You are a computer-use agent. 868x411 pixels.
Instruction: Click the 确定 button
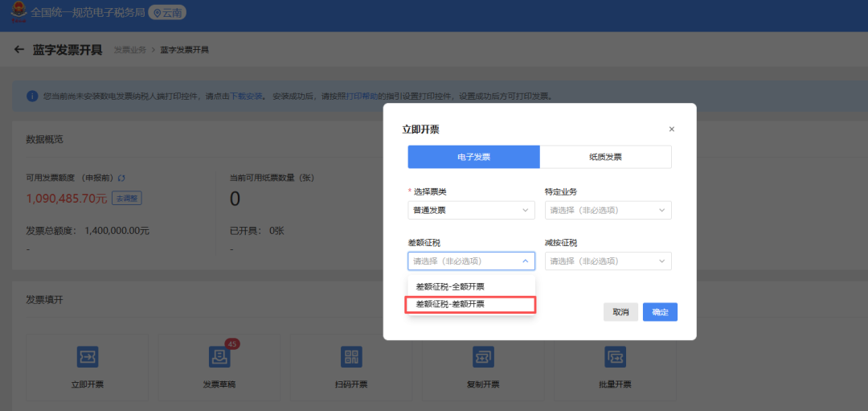660,312
